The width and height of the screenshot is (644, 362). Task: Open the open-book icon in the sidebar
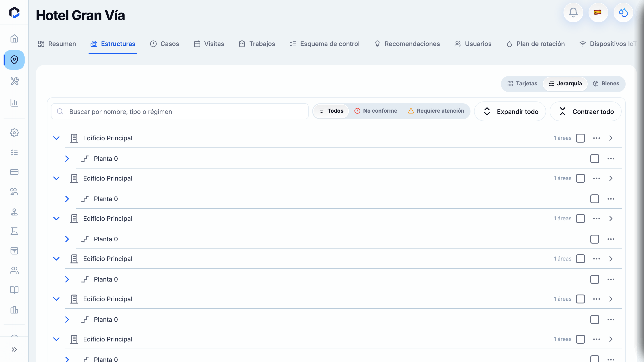(x=14, y=290)
